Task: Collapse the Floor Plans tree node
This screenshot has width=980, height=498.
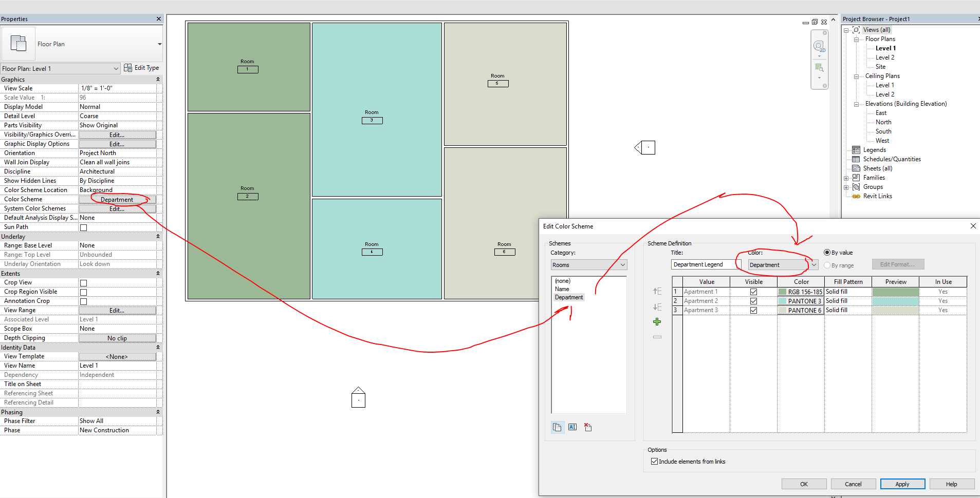Action: click(856, 39)
